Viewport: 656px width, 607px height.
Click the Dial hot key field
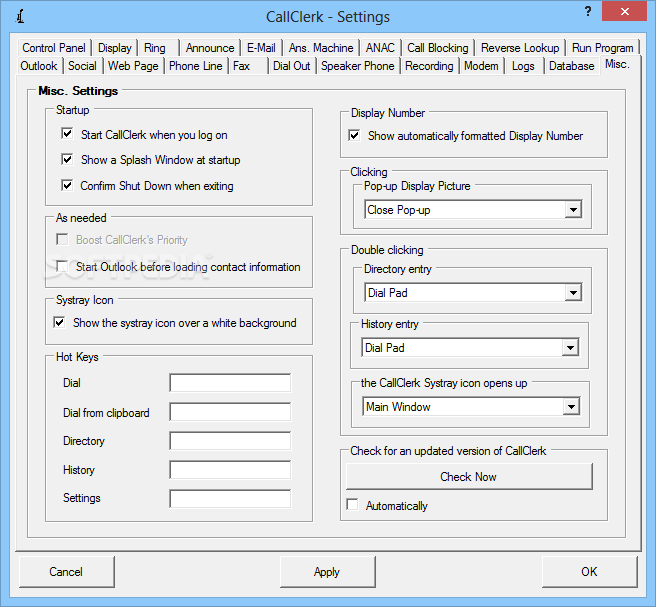[x=230, y=383]
